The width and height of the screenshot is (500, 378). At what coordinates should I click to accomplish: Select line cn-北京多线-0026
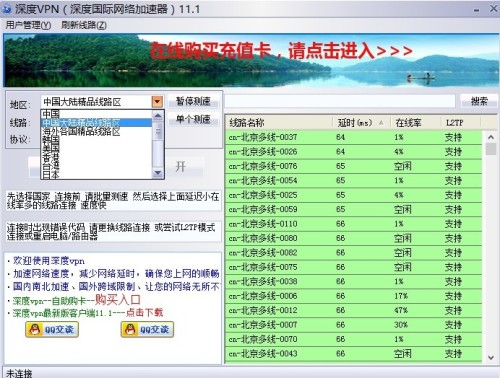pyautogui.click(x=354, y=152)
